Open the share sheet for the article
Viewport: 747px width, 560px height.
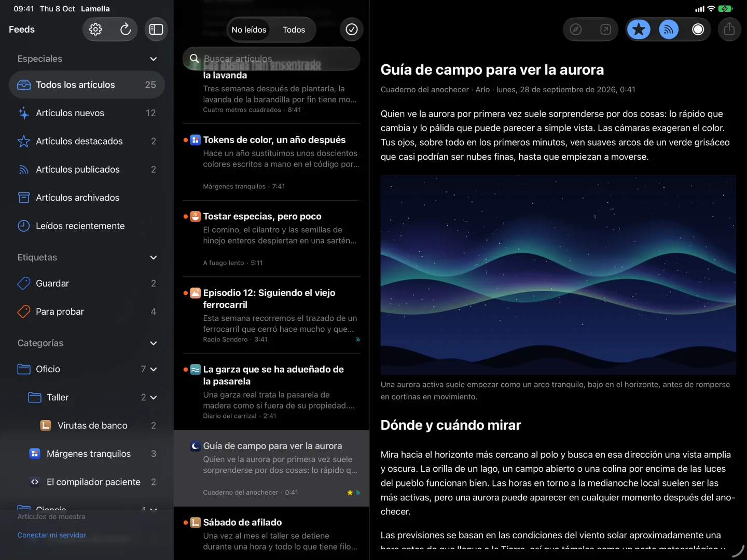click(729, 30)
